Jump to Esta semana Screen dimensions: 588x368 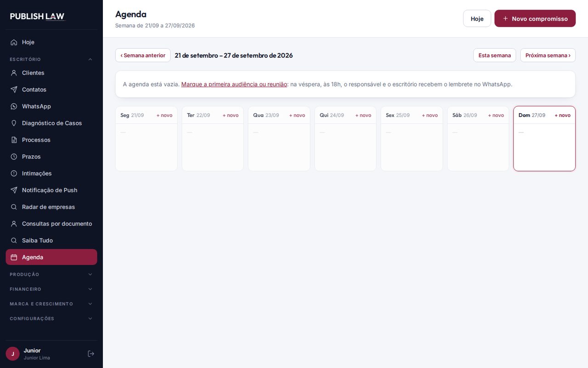494,55
